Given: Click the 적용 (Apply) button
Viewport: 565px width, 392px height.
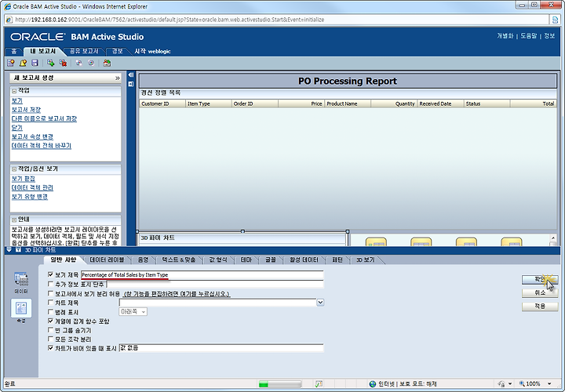Looking at the screenshot, I should tap(540, 306).
